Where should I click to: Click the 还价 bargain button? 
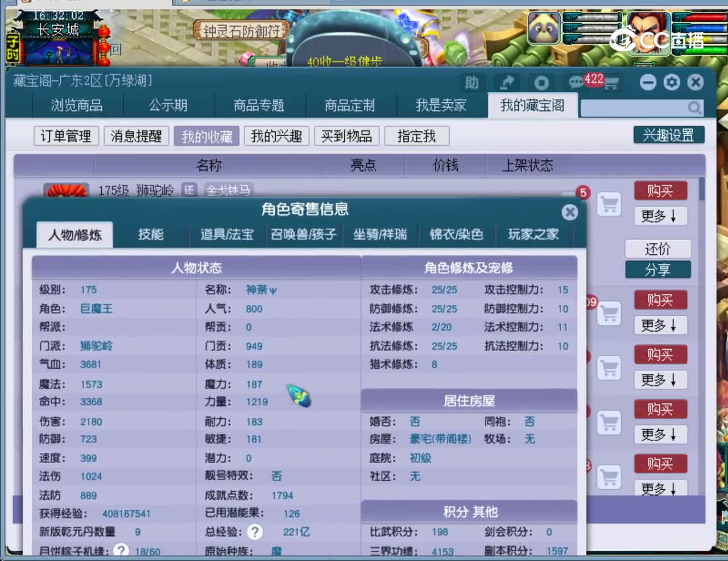pyautogui.click(x=658, y=249)
